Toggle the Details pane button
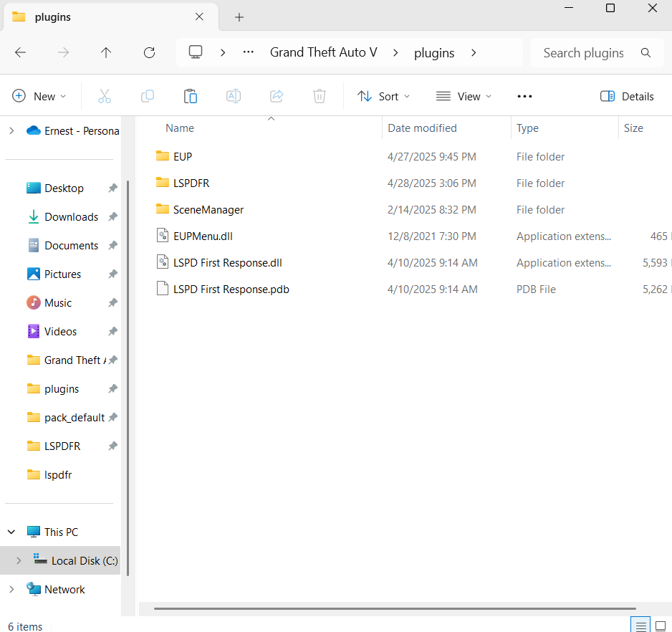This screenshot has height=632, width=672. (x=627, y=96)
